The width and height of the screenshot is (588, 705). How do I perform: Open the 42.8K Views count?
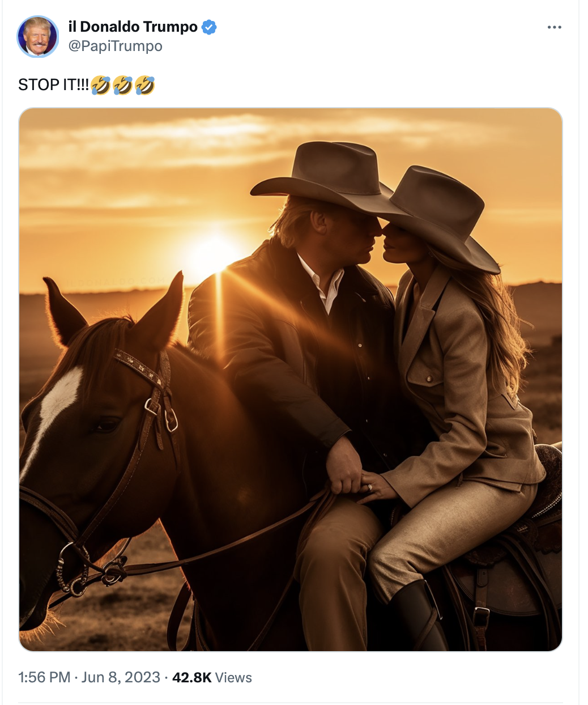point(212,677)
